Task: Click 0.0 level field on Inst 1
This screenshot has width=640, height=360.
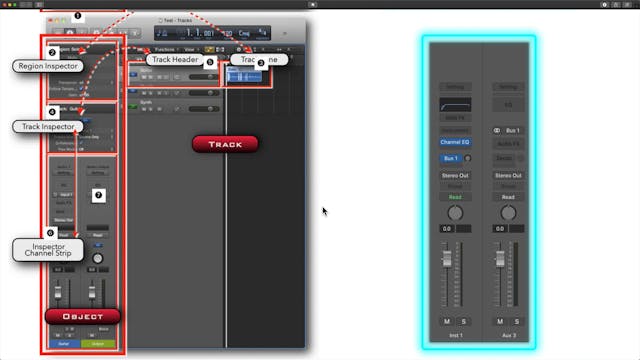Action: [x=447, y=229]
